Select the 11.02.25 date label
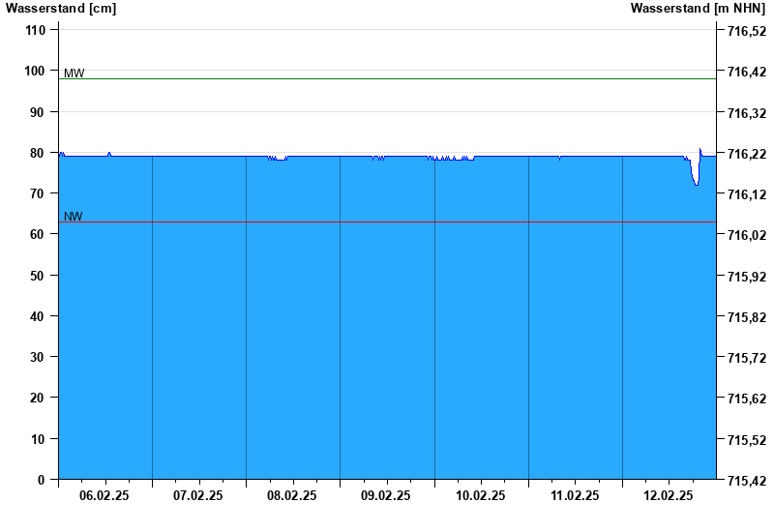Viewport: 774px width, 532px height. pyautogui.click(x=575, y=495)
